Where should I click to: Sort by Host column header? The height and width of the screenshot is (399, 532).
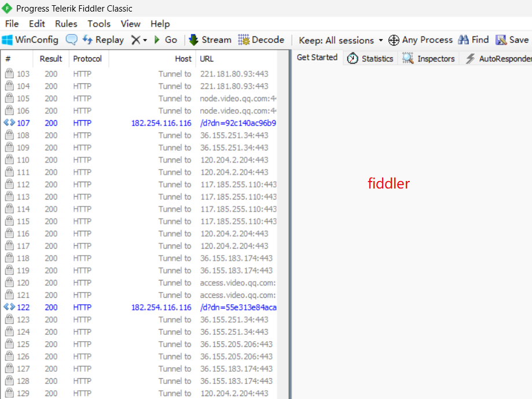152,58
